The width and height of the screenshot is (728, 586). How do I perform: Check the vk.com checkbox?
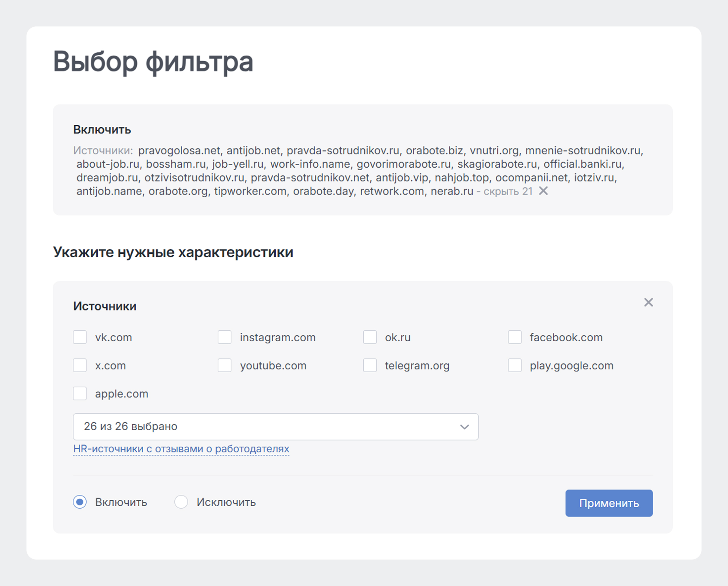(80, 337)
